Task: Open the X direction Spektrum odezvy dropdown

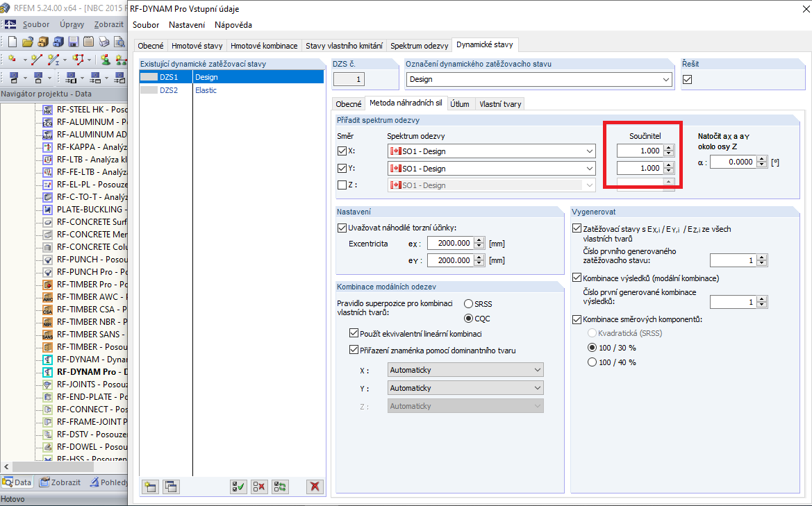Action: 589,151
